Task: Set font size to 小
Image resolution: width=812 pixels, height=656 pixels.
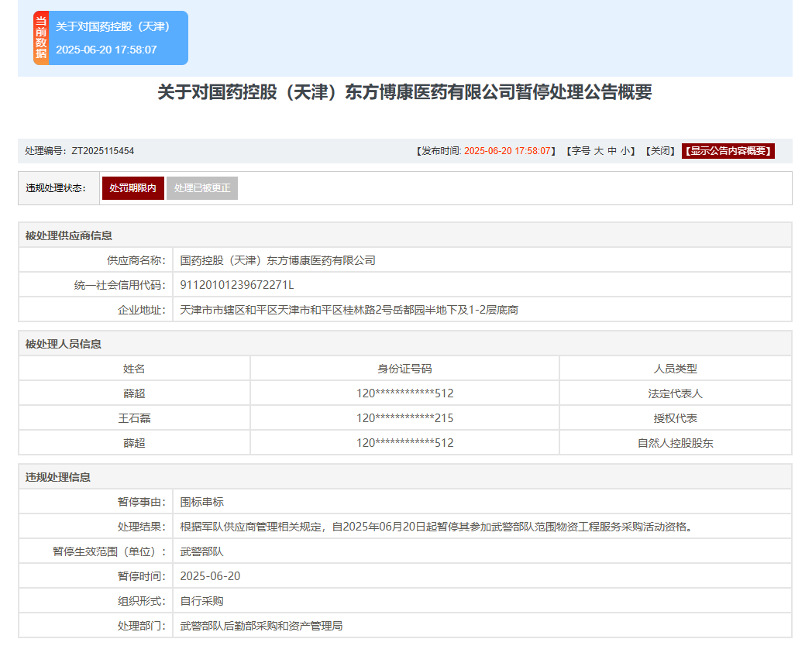Action: pos(625,151)
